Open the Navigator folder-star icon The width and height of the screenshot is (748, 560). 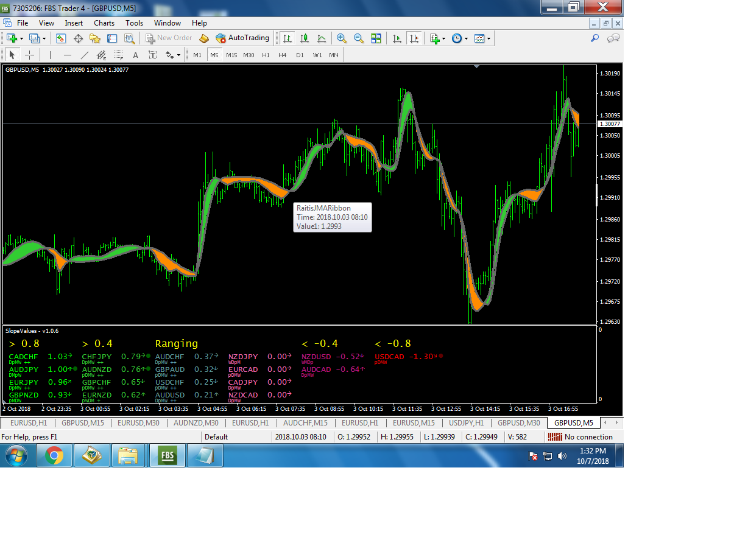[95, 38]
